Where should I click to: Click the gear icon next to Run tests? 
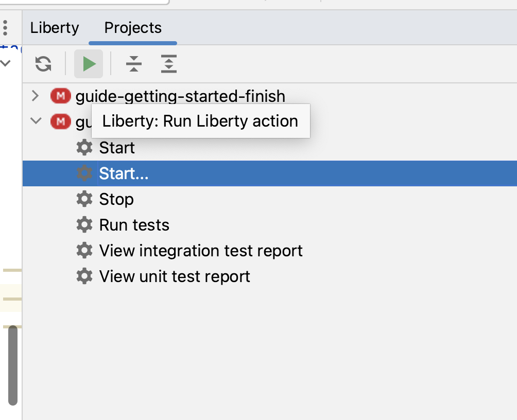84,225
